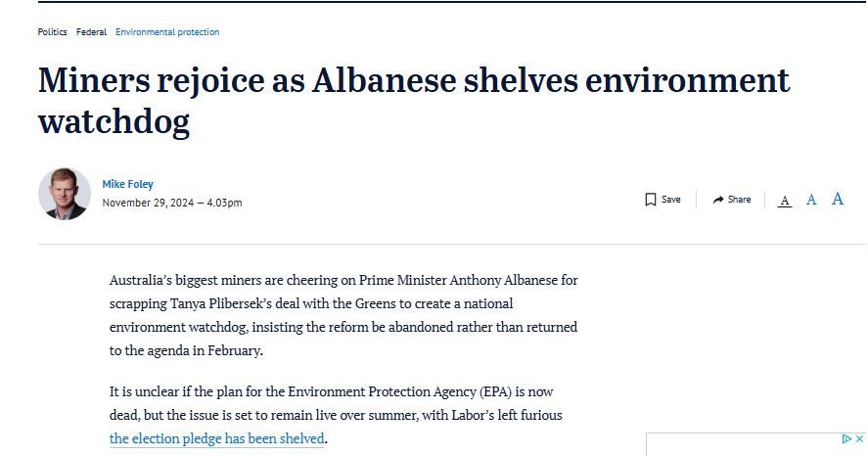The width and height of the screenshot is (868, 456).
Task: Close the advertisement with the X icon
Action: tap(860, 438)
